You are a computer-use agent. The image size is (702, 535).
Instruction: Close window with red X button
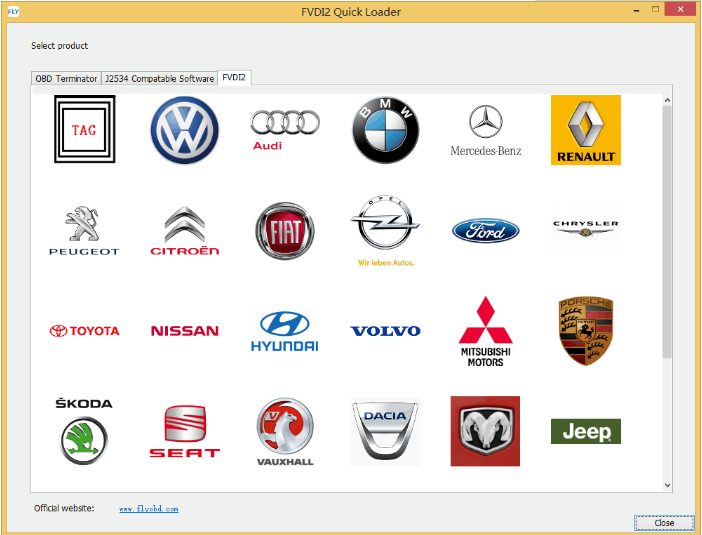680,9
